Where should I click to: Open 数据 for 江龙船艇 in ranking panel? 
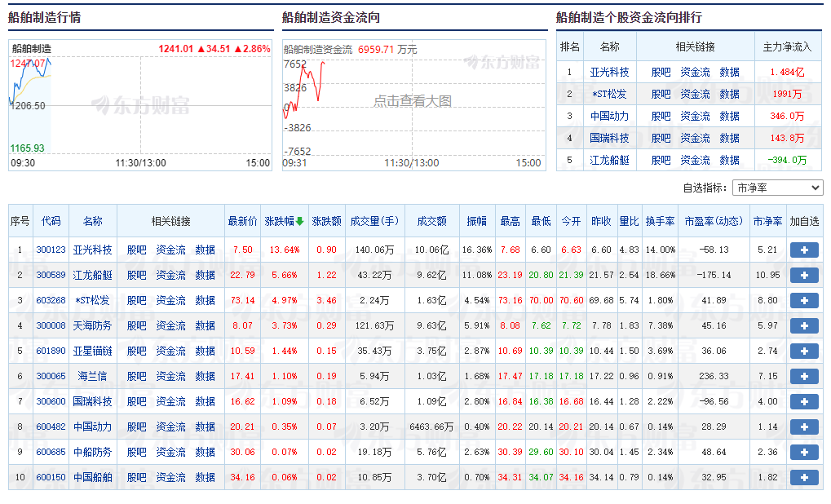click(729, 160)
